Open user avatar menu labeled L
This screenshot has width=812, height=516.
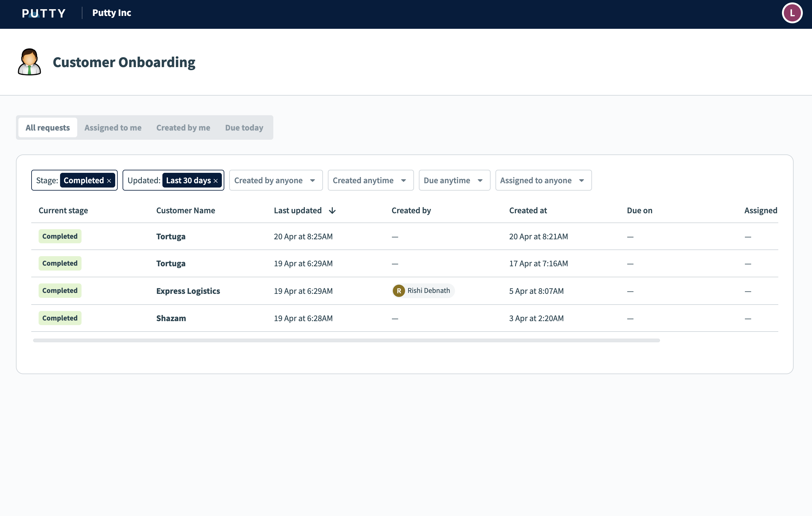pos(791,13)
